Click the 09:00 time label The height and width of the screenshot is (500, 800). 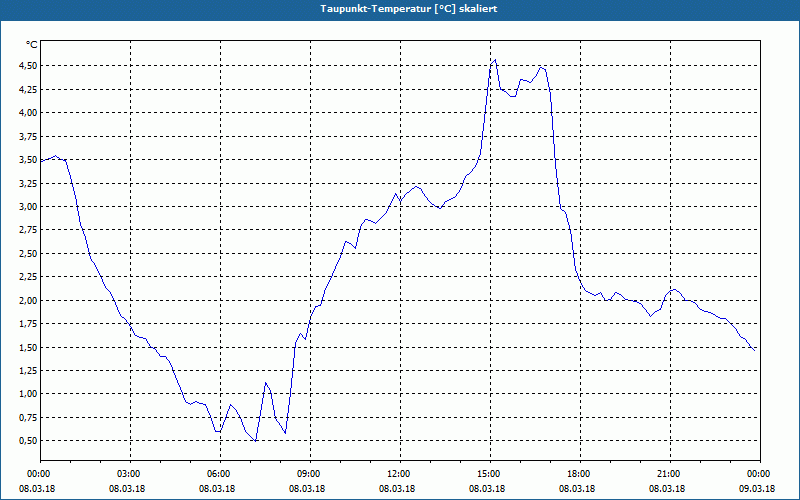(308, 474)
